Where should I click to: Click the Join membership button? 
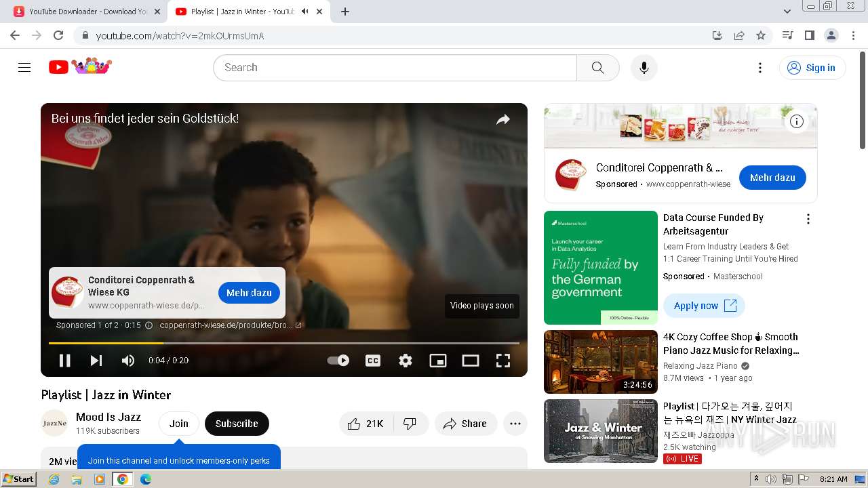tap(179, 424)
